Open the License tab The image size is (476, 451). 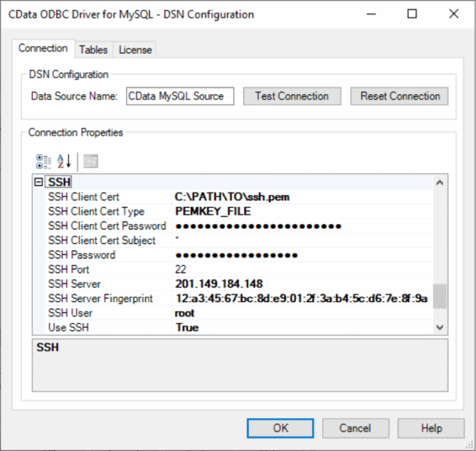[x=135, y=50]
